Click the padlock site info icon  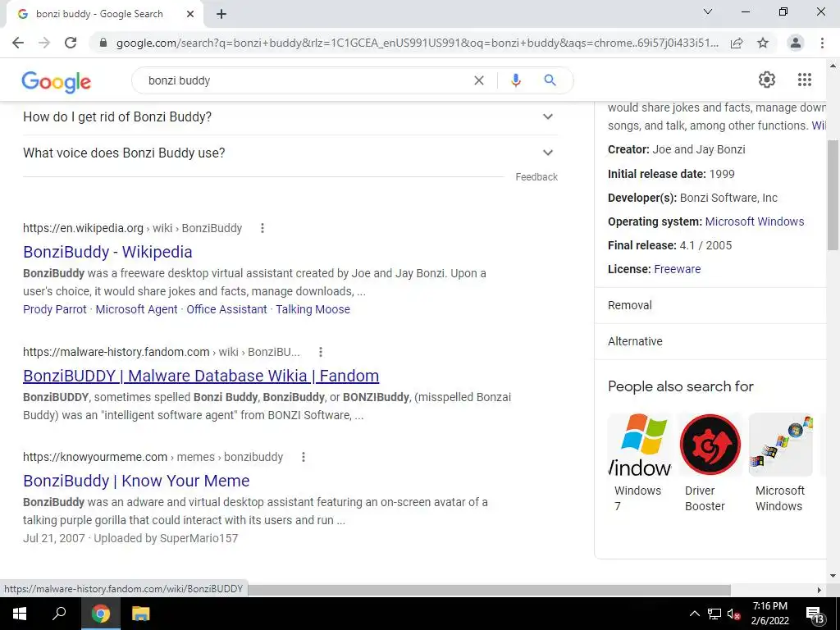[103, 43]
